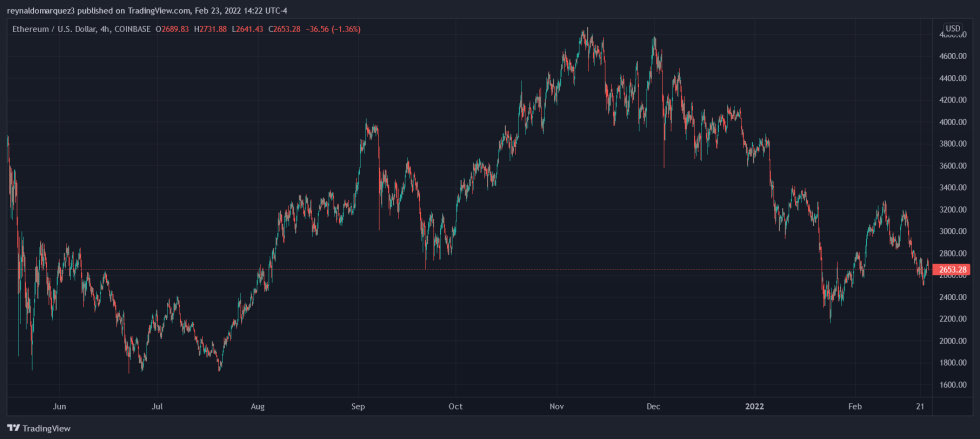Click the 3400.00 price axis label
Viewport: 980px width, 439px height.
[x=953, y=188]
